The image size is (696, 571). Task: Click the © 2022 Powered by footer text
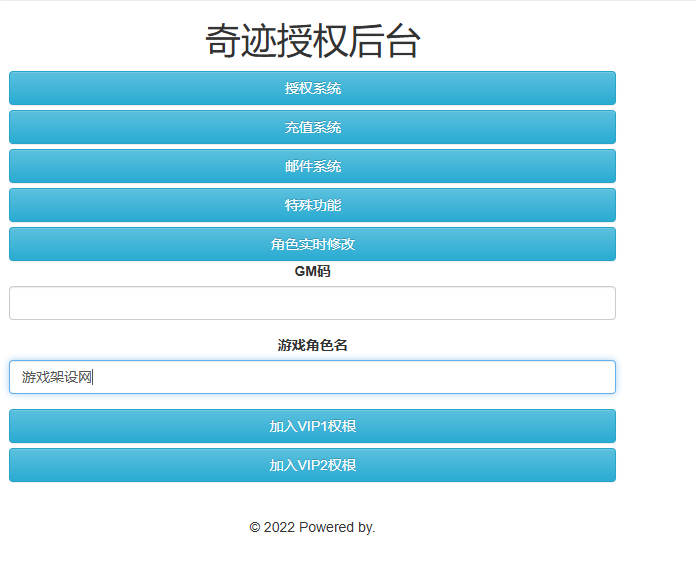(x=312, y=527)
